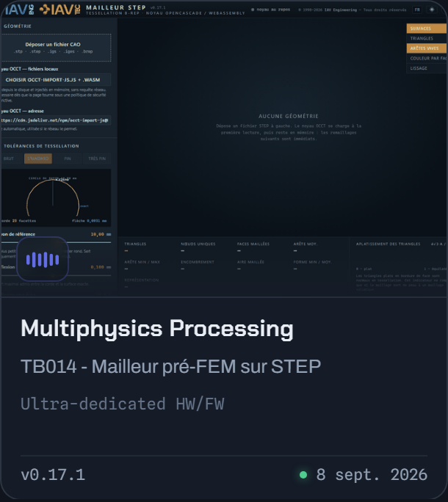Adjust the rayon de référence slider
This screenshot has height=502, width=448.
pos(56,242)
